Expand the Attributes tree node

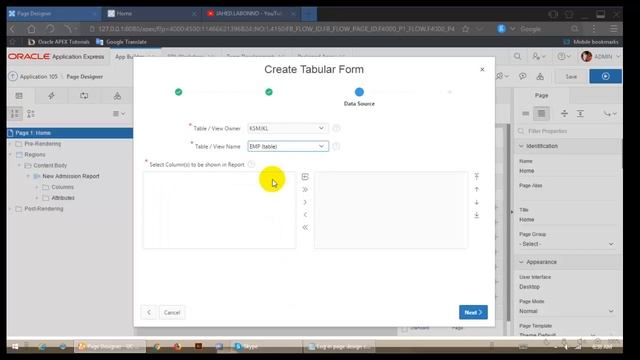point(37,198)
